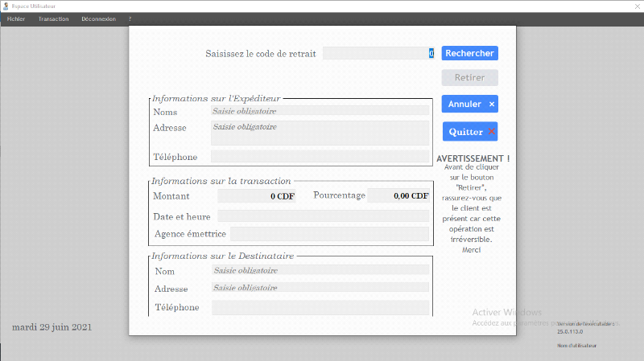Click the Expéditeur Adresse text area

tap(320, 133)
